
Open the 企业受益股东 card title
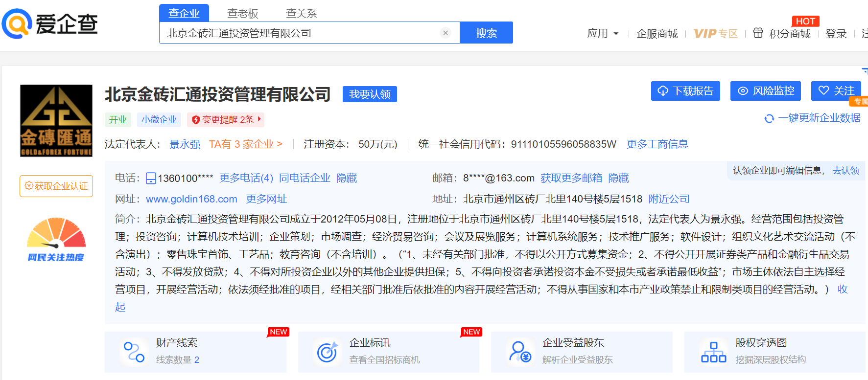pos(573,343)
